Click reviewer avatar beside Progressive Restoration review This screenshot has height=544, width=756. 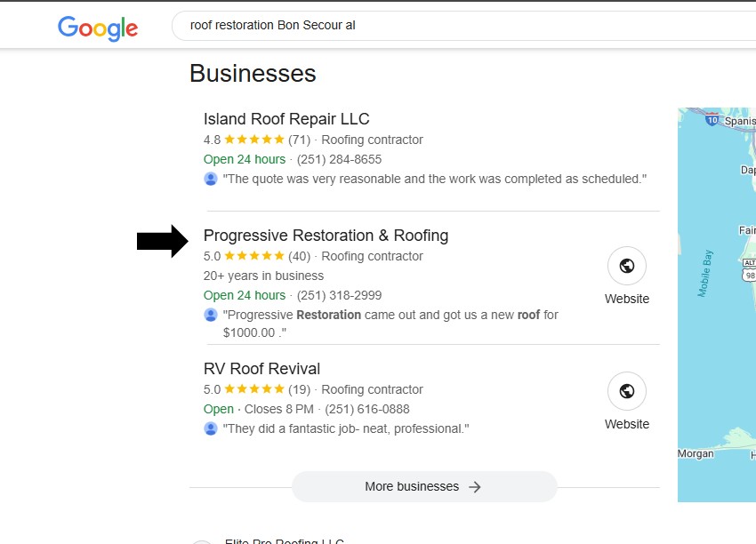(211, 315)
